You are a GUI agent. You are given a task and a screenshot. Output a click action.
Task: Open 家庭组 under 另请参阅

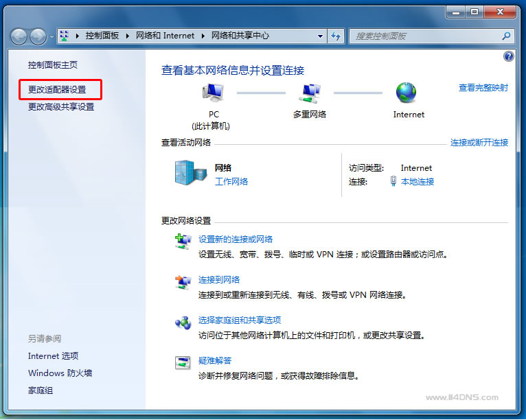(41, 390)
